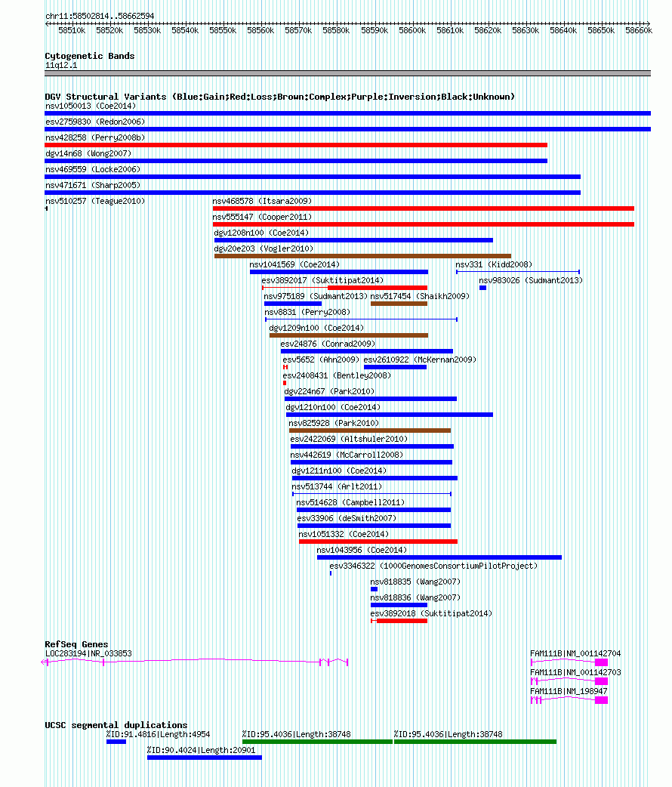Click the chr11:58502814..58662594 region label
The image size is (672, 787).
(x=100, y=16)
